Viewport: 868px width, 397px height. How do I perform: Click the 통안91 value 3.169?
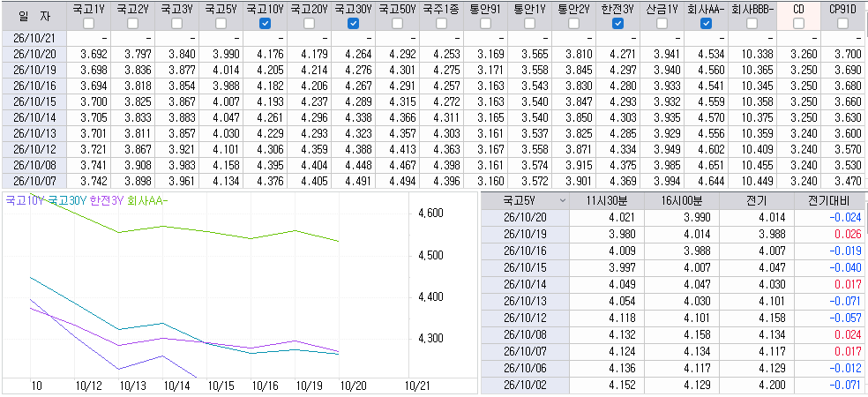(x=490, y=54)
